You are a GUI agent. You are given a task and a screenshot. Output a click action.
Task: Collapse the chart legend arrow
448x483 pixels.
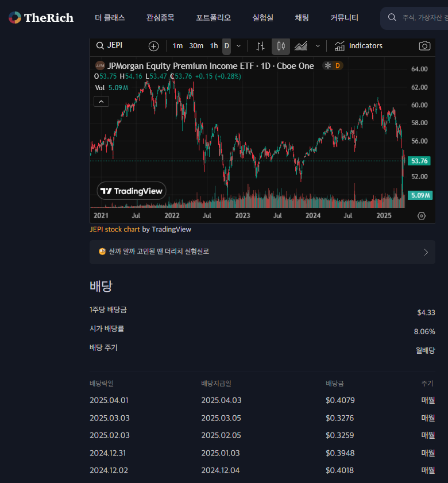101,102
